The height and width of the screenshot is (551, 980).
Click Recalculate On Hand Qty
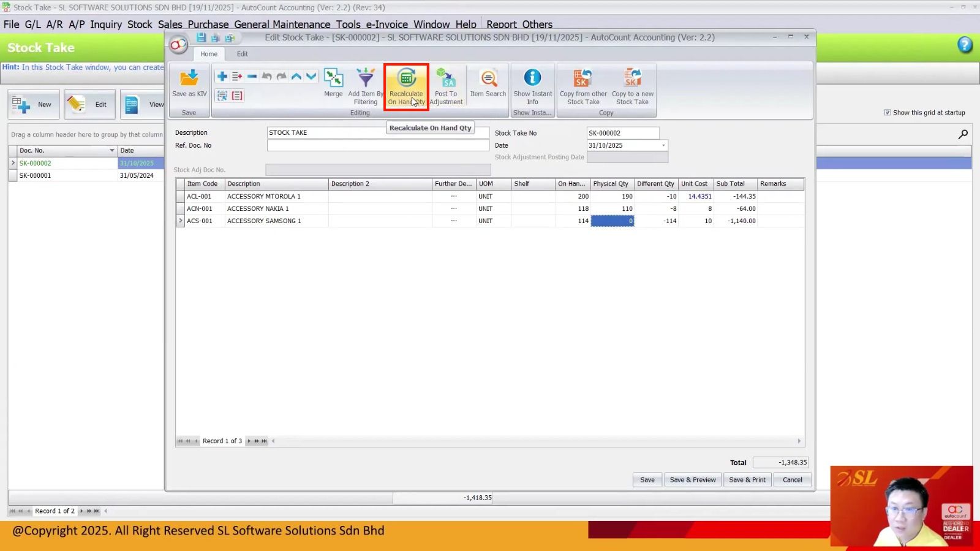(406, 86)
